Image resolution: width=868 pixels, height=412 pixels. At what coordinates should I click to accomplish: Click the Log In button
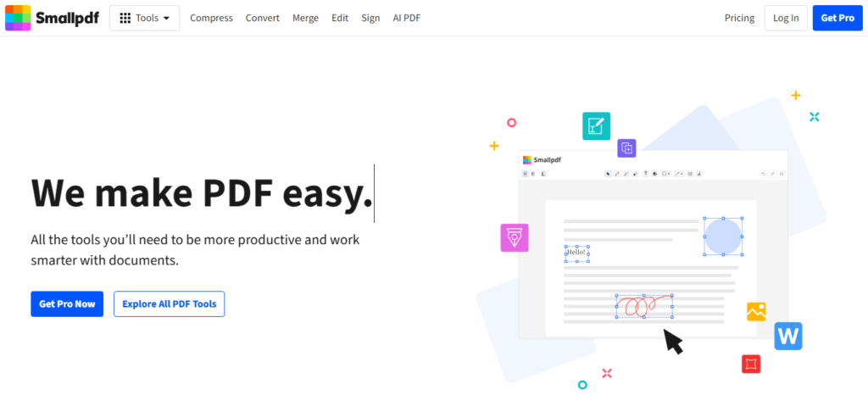(x=786, y=18)
